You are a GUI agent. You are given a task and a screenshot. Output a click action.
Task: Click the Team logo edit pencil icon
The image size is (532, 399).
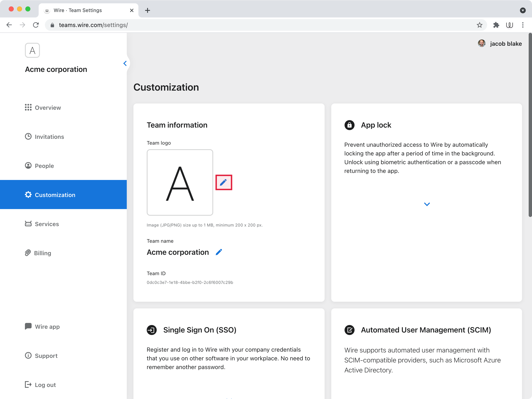coord(223,182)
